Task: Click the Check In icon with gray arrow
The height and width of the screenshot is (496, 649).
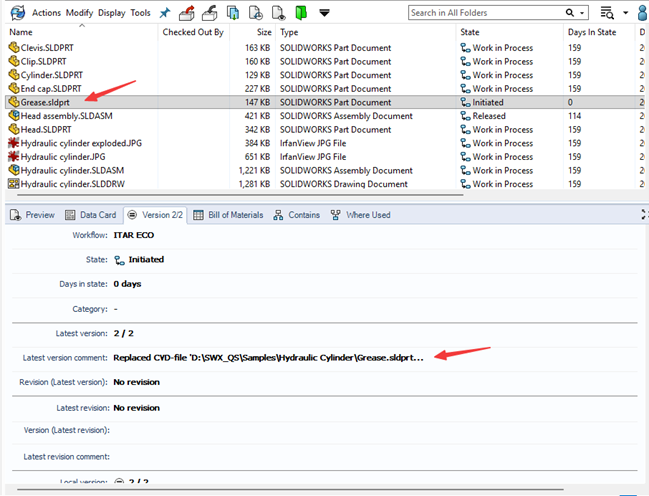Action: (x=210, y=13)
